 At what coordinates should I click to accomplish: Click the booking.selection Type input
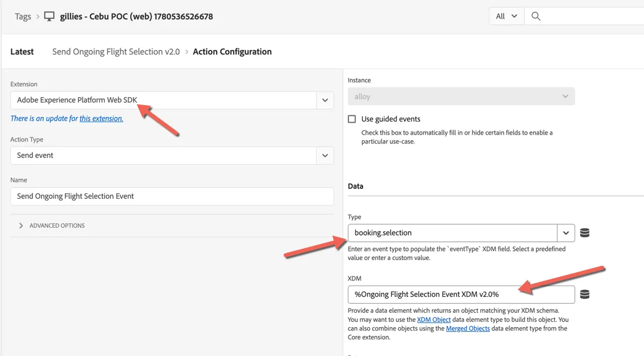click(x=452, y=233)
